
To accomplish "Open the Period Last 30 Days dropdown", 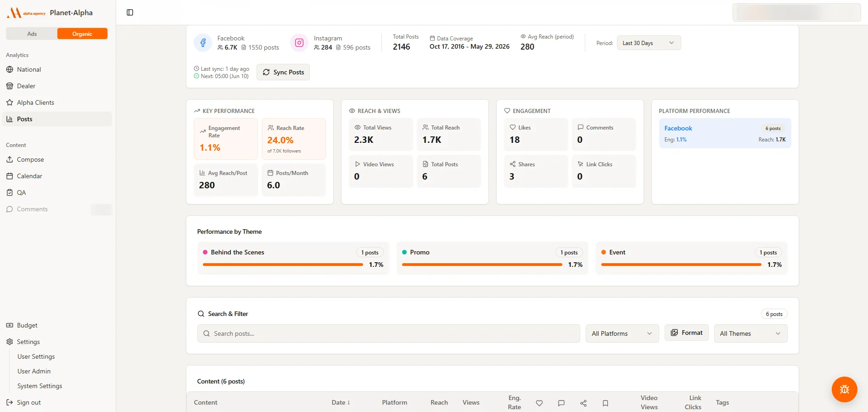I will (x=649, y=43).
